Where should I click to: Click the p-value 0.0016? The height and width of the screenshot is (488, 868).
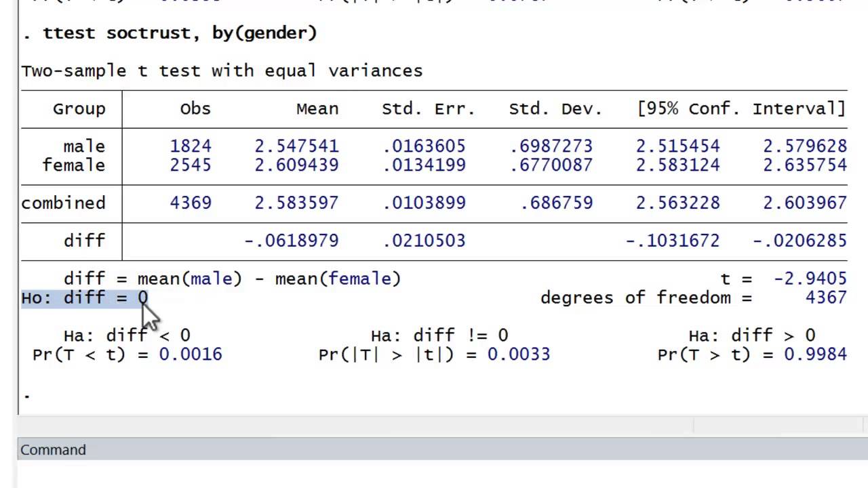[x=191, y=354]
